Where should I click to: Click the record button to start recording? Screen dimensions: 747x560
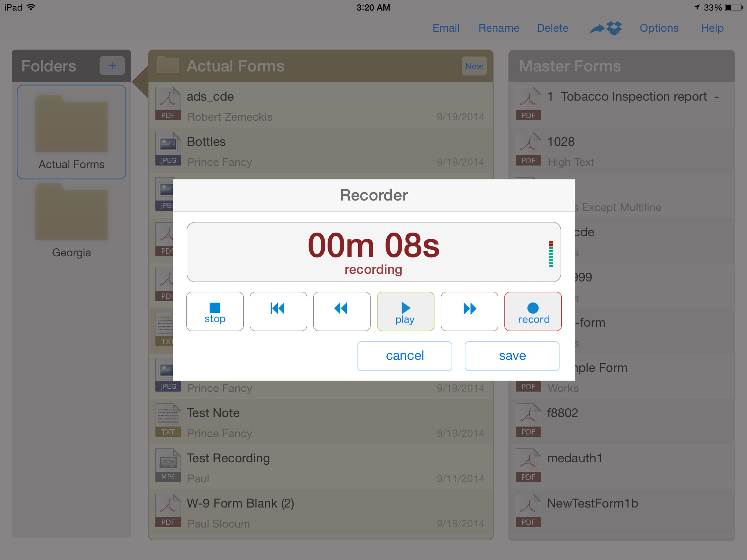point(532,311)
